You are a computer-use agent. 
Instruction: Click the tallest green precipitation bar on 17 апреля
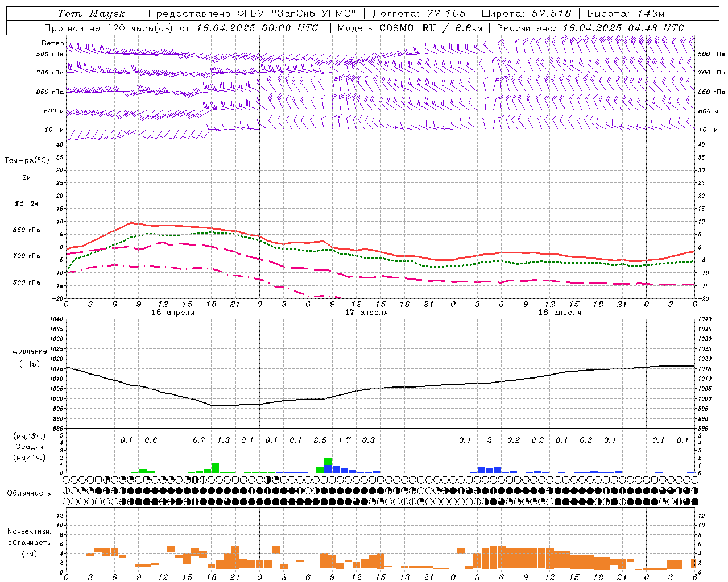pyautogui.click(x=328, y=462)
